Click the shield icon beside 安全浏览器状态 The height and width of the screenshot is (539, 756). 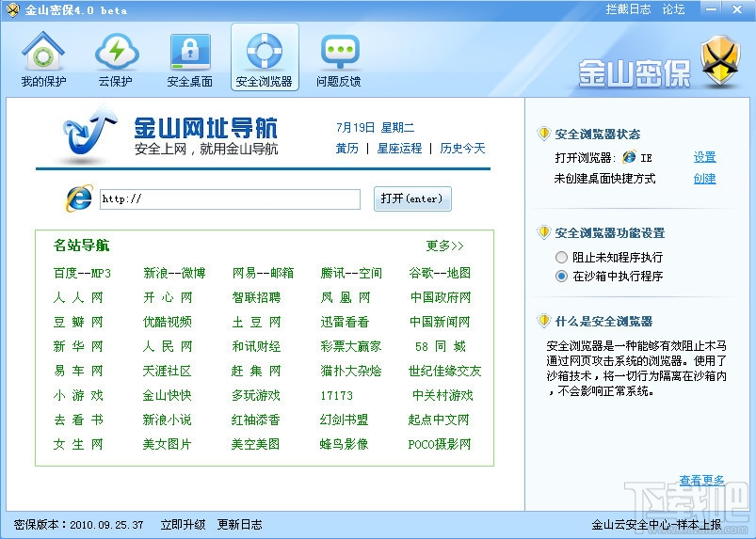coord(544,134)
